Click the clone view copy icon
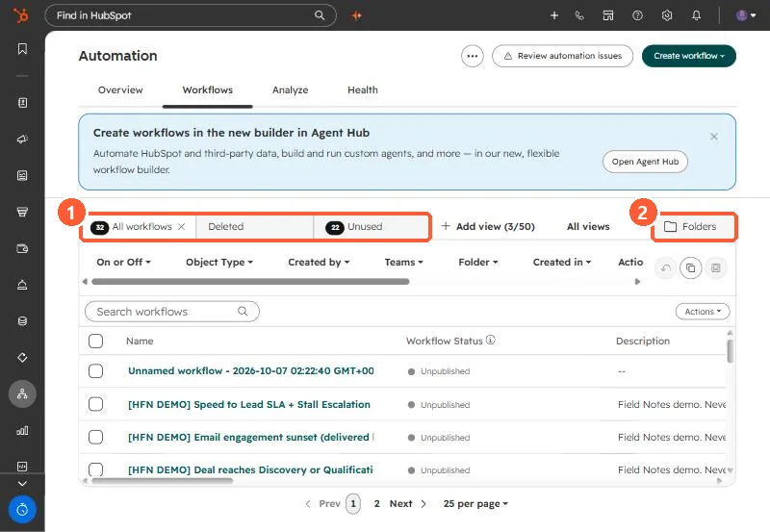The width and height of the screenshot is (770, 532). point(690,268)
